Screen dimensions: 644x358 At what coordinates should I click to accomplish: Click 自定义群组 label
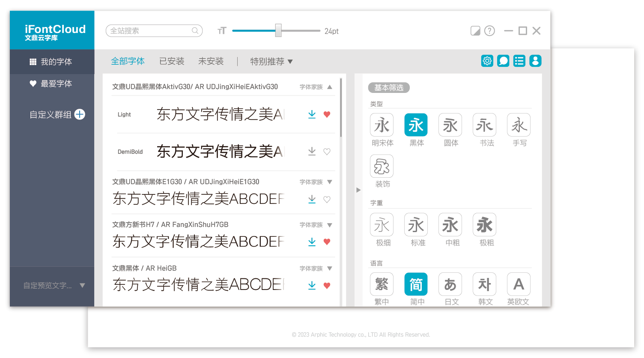pyautogui.click(x=51, y=115)
